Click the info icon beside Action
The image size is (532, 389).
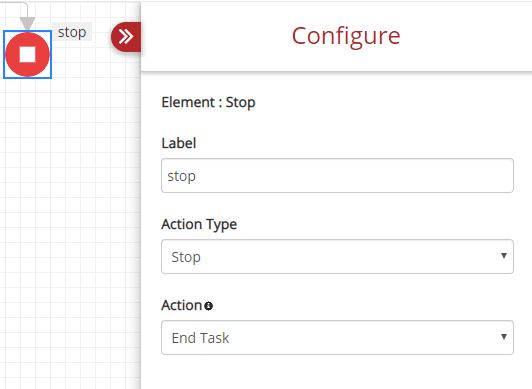(209, 306)
